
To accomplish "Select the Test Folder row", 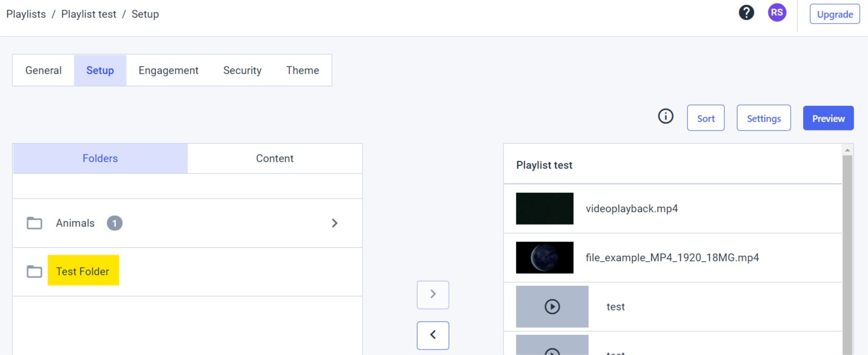I will pyautogui.click(x=187, y=272).
